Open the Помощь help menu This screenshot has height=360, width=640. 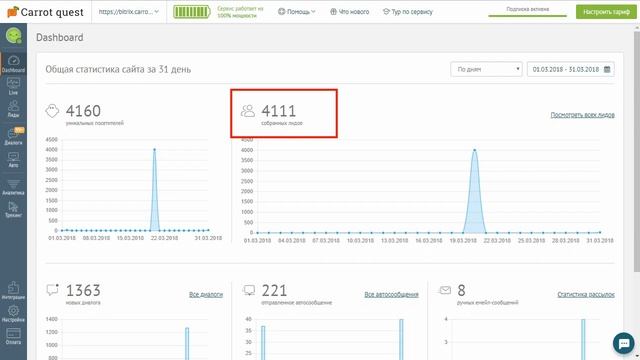(x=297, y=12)
